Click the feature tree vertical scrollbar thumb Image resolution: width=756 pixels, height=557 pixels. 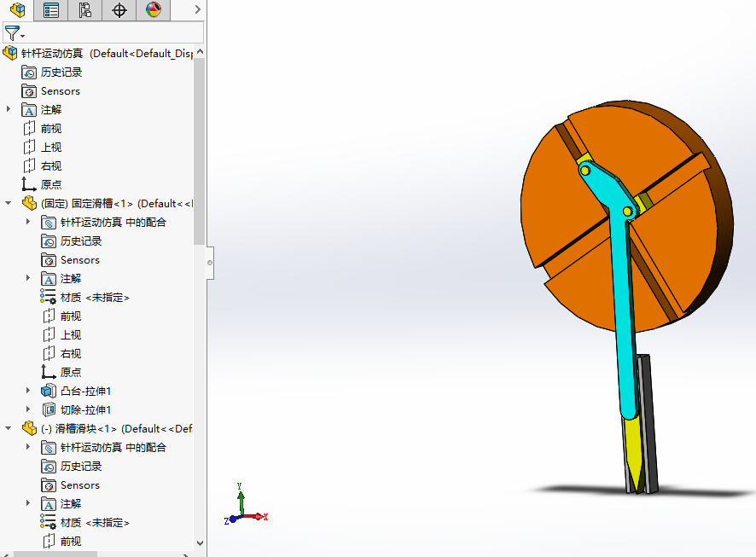point(199,151)
